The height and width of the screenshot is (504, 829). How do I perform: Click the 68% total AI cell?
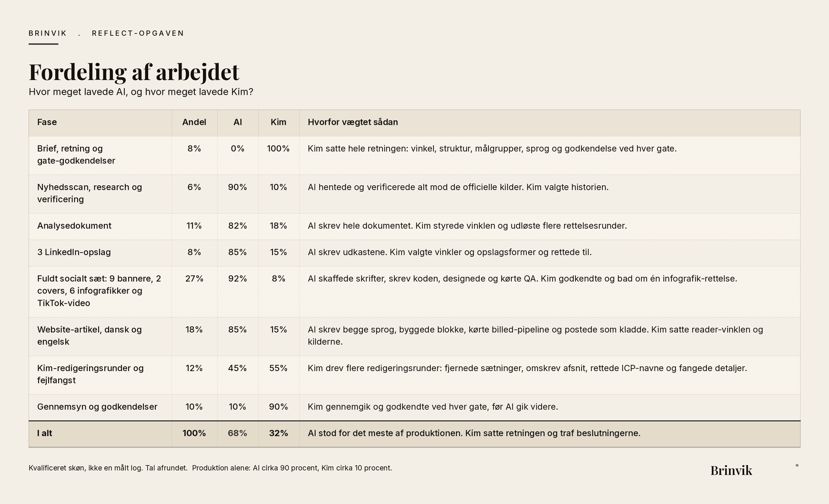tap(237, 433)
